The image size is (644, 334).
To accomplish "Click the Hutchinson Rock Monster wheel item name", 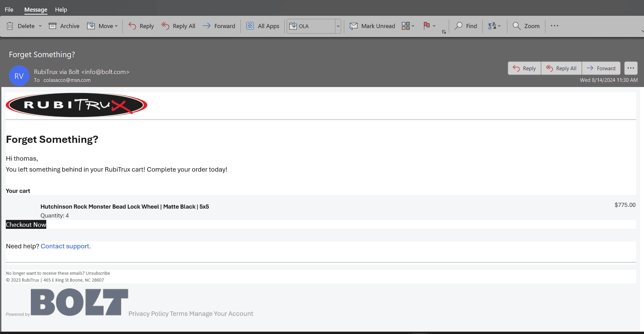I will (125, 207).
